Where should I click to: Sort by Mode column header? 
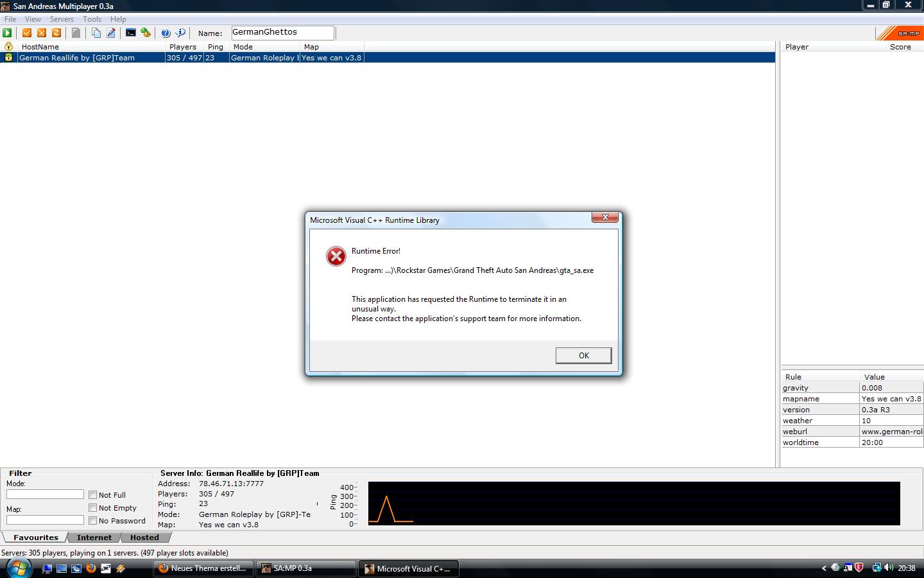click(265, 46)
